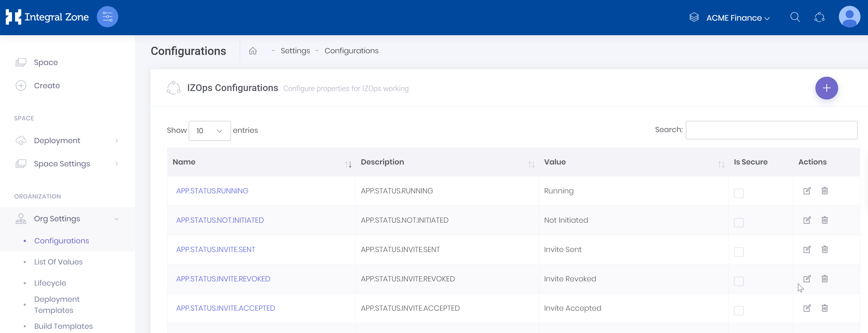Go to home via breadcrumb house icon
This screenshot has height=333, width=868.
(253, 51)
